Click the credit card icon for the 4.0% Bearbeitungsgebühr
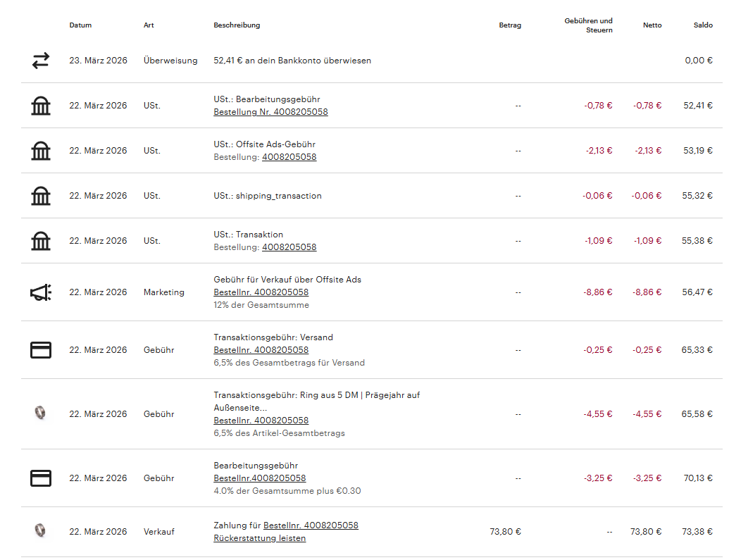This screenshot has height=560, width=729. [41, 478]
